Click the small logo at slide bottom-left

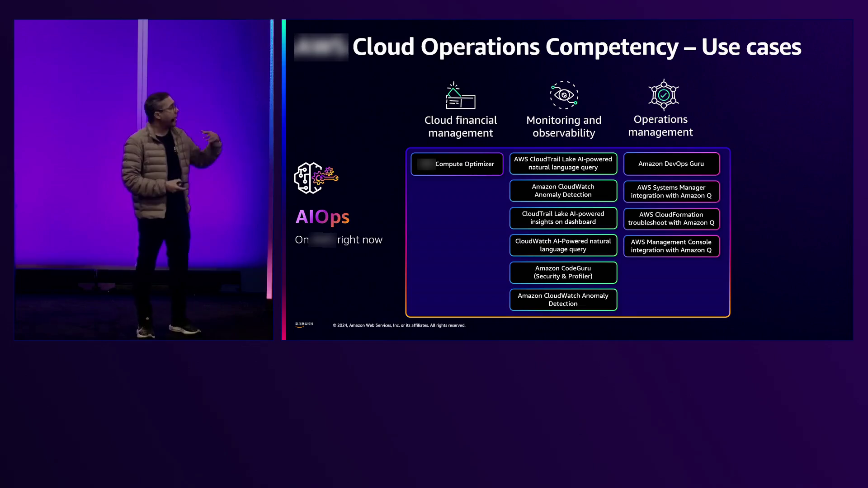tap(304, 324)
